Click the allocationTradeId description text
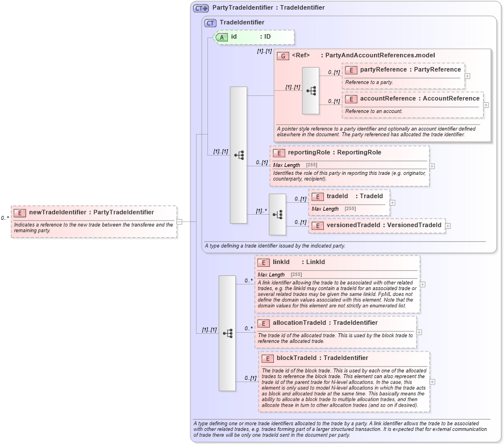Image resolution: width=504 pixels, height=444 pixels. [335, 338]
